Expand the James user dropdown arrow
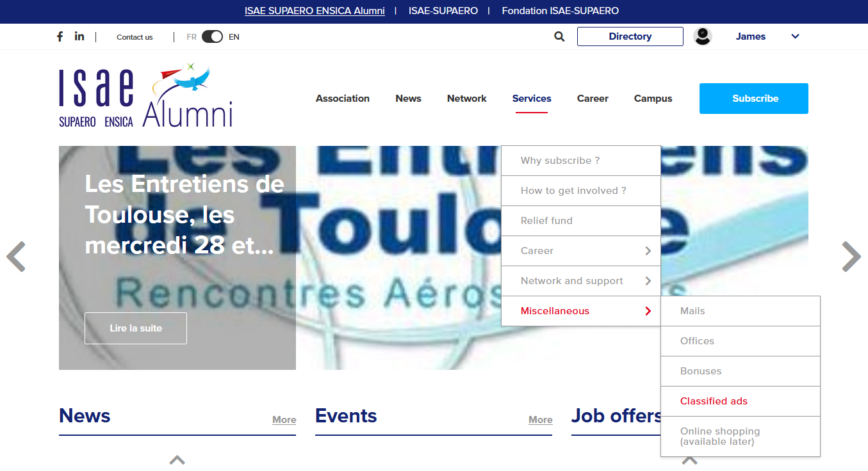This screenshot has width=868, height=471. tap(795, 36)
